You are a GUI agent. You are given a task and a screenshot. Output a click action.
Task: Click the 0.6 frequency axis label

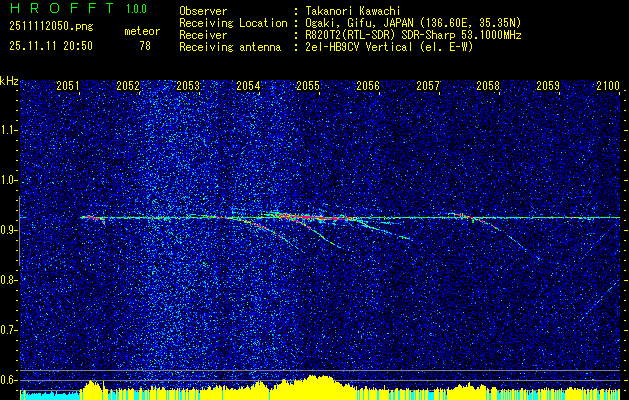(x=9, y=380)
